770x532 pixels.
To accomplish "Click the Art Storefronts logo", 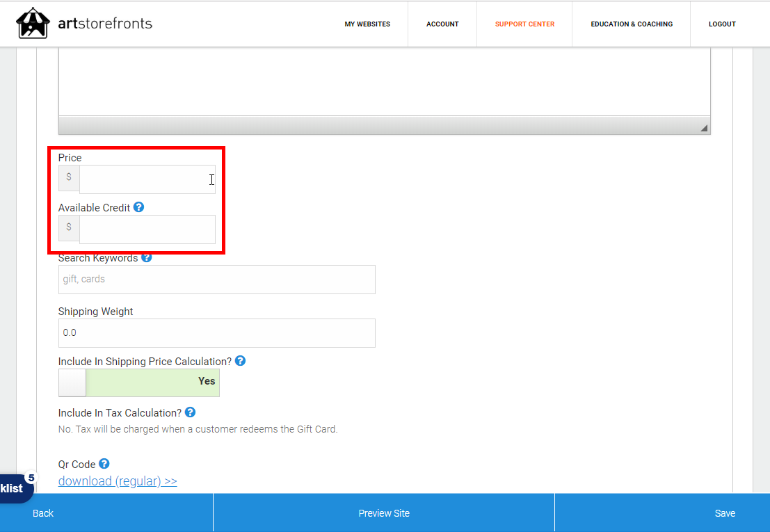I will click(x=84, y=24).
